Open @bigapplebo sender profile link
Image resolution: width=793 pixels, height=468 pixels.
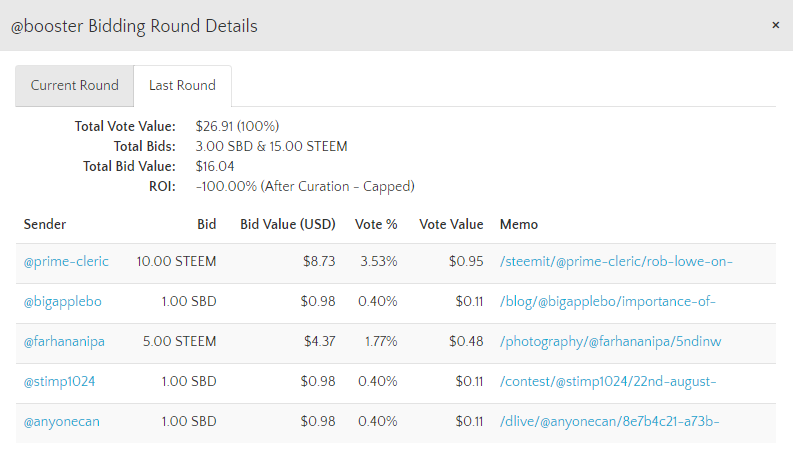(63, 302)
